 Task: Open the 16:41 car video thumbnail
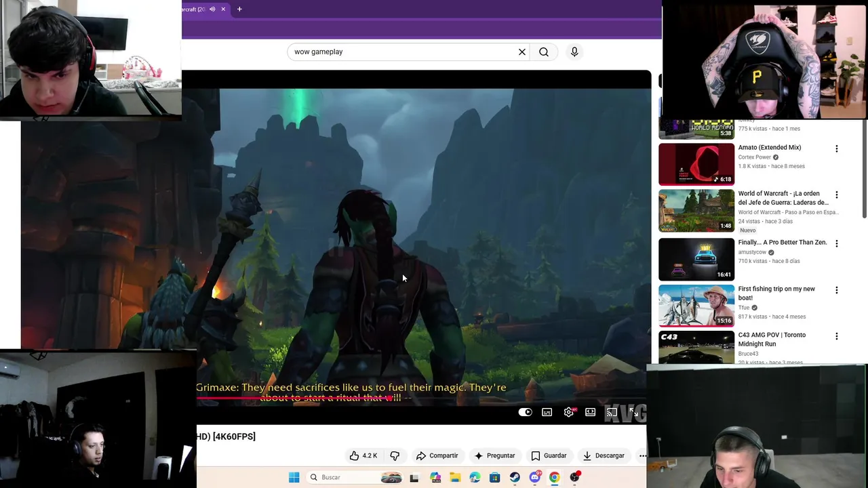click(696, 259)
